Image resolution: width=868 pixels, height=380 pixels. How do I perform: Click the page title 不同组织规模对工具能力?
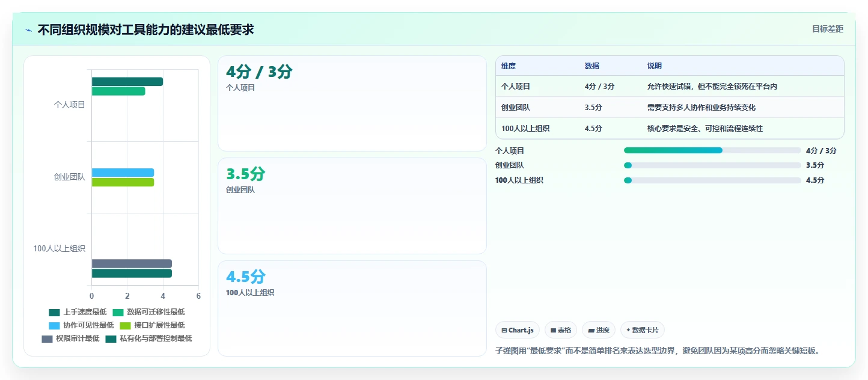pyautogui.click(x=145, y=29)
